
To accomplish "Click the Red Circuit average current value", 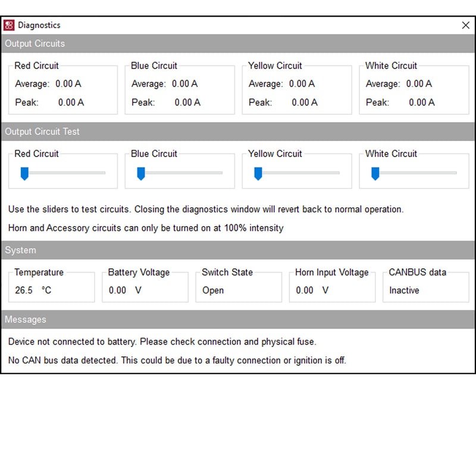I will (x=68, y=84).
